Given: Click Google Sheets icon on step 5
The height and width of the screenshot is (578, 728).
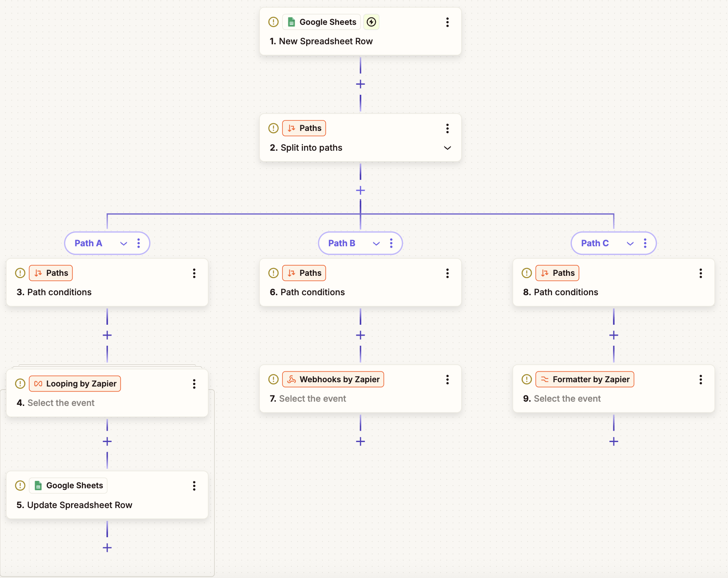Looking at the screenshot, I should 38,486.
